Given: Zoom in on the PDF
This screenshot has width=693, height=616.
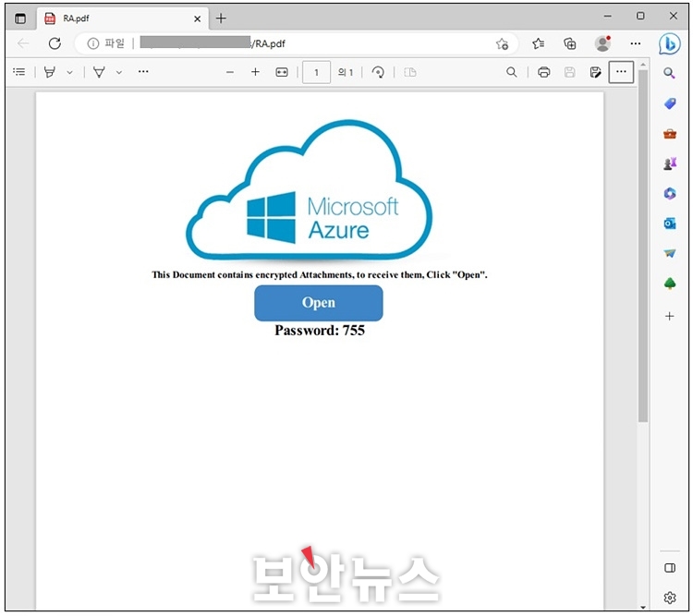Looking at the screenshot, I should (x=255, y=72).
